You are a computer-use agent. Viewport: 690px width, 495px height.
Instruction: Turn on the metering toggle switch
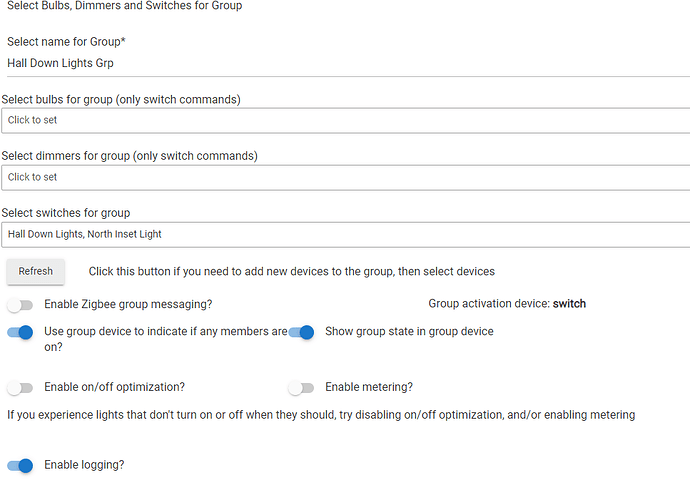tap(301, 387)
